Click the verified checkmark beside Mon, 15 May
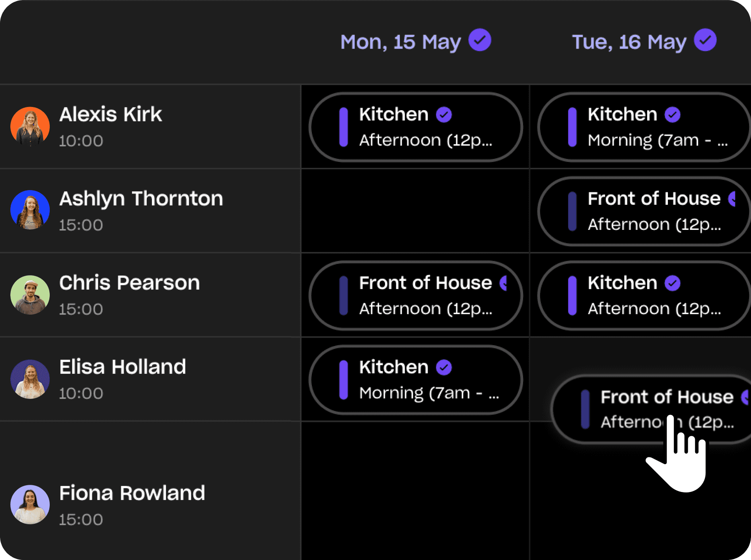This screenshot has width=751, height=560. click(x=480, y=40)
